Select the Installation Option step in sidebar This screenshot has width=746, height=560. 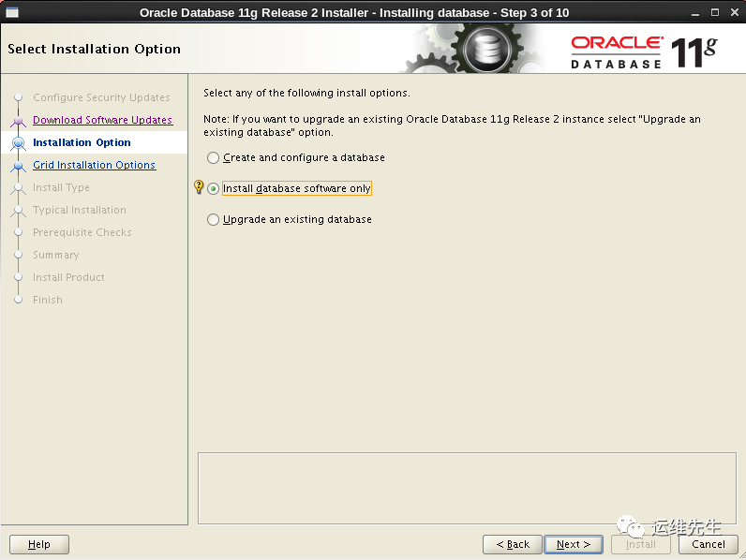82,142
